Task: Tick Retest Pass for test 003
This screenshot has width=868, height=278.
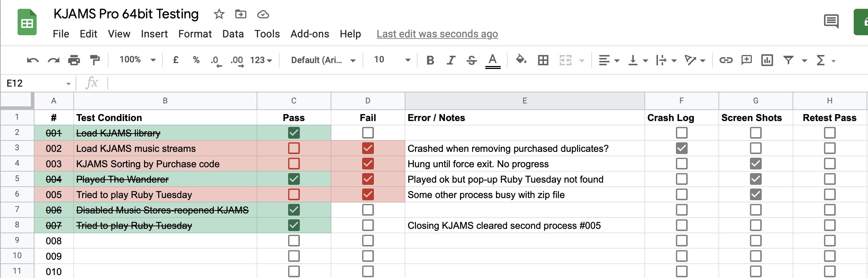Action: coord(830,164)
